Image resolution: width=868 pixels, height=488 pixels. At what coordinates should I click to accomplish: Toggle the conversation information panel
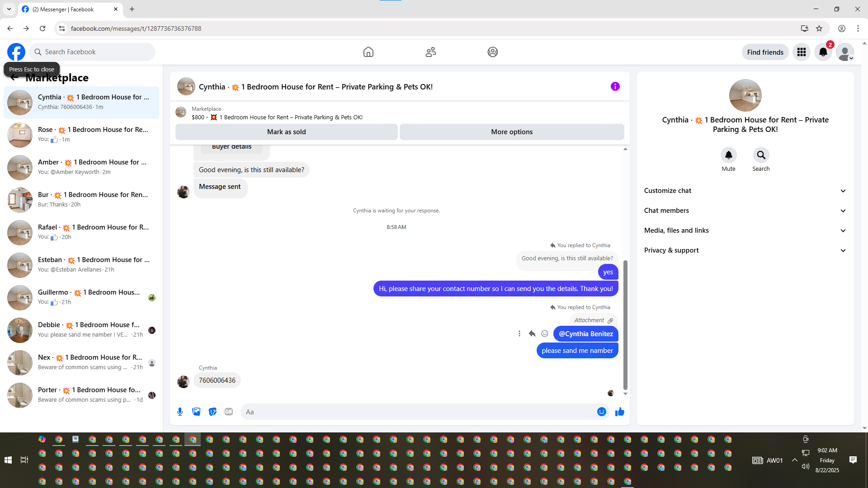pyautogui.click(x=615, y=86)
